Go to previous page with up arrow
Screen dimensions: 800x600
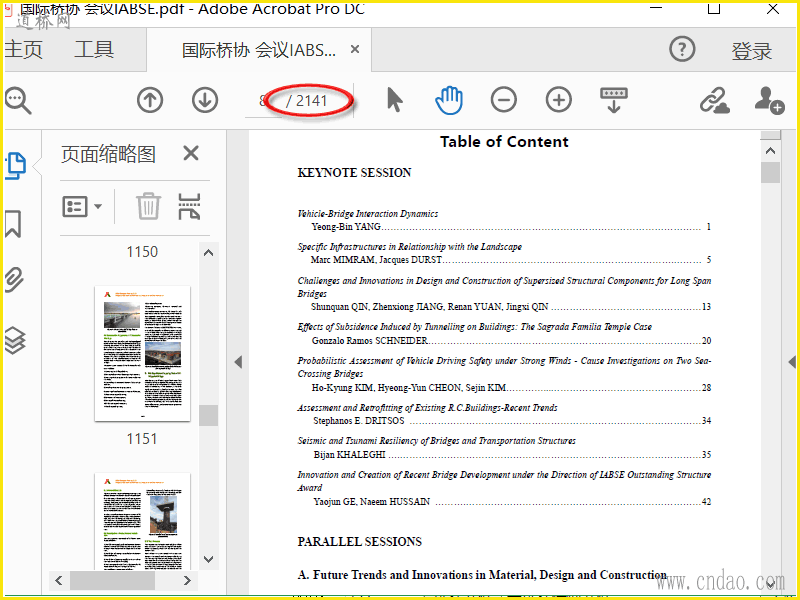(x=150, y=100)
